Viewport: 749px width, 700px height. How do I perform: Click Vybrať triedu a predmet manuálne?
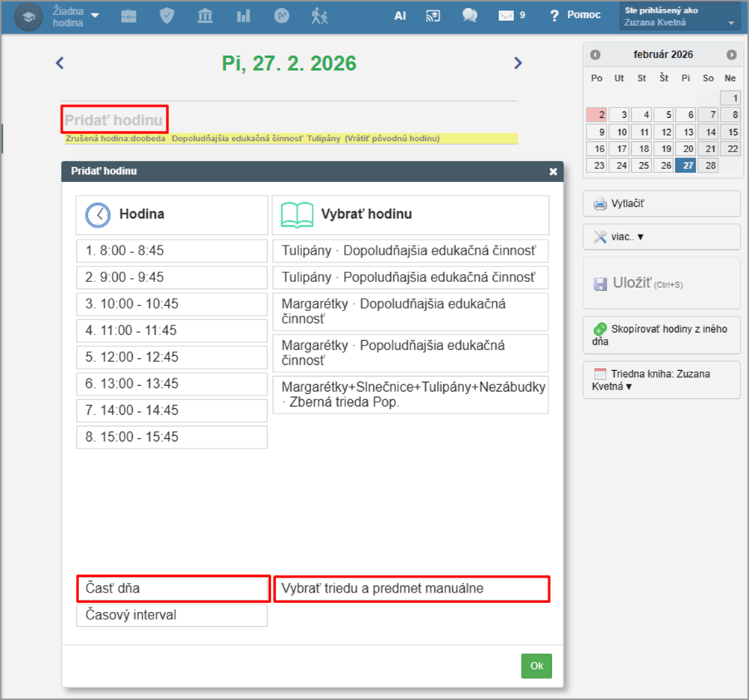click(411, 588)
